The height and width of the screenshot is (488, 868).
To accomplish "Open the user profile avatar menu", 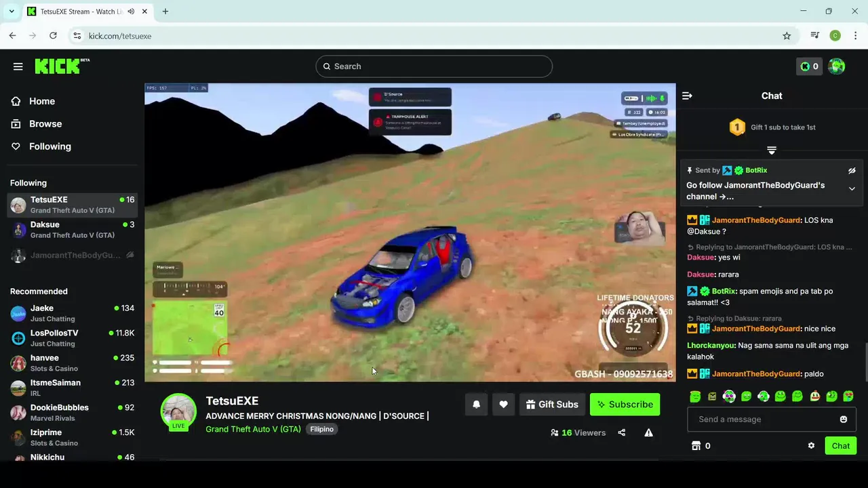I will click(x=837, y=66).
